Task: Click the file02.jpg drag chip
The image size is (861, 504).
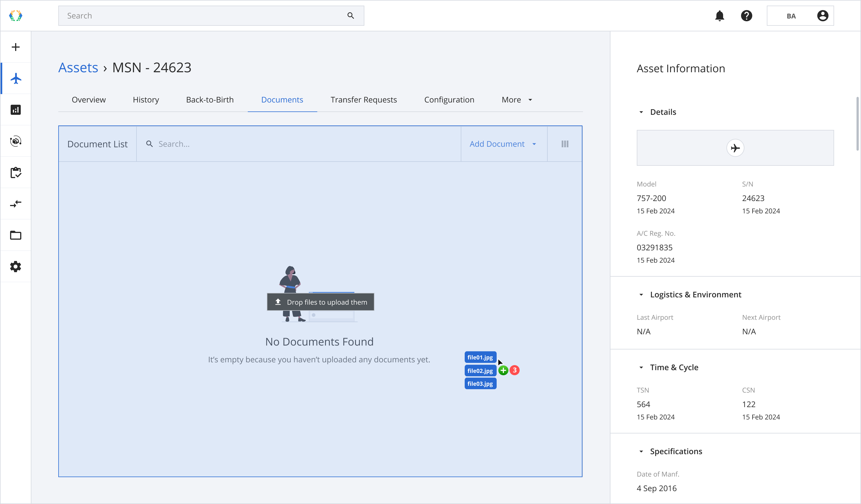Action: (x=480, y=370)
